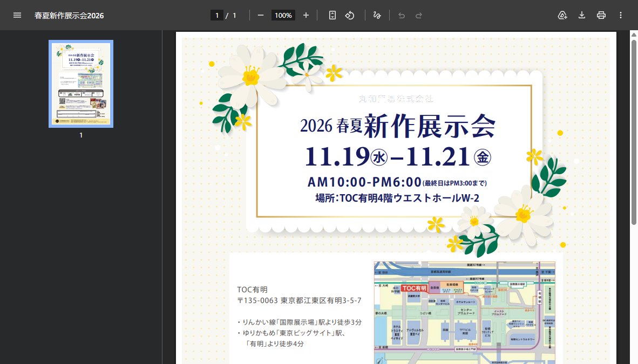Screen dimensions: 638x364
Task: Print the document
Action: coord(601,16)
